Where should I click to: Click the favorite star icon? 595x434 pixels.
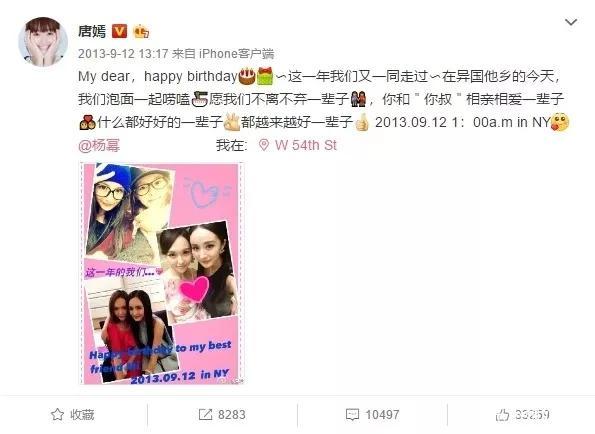(x=57, y=414)
